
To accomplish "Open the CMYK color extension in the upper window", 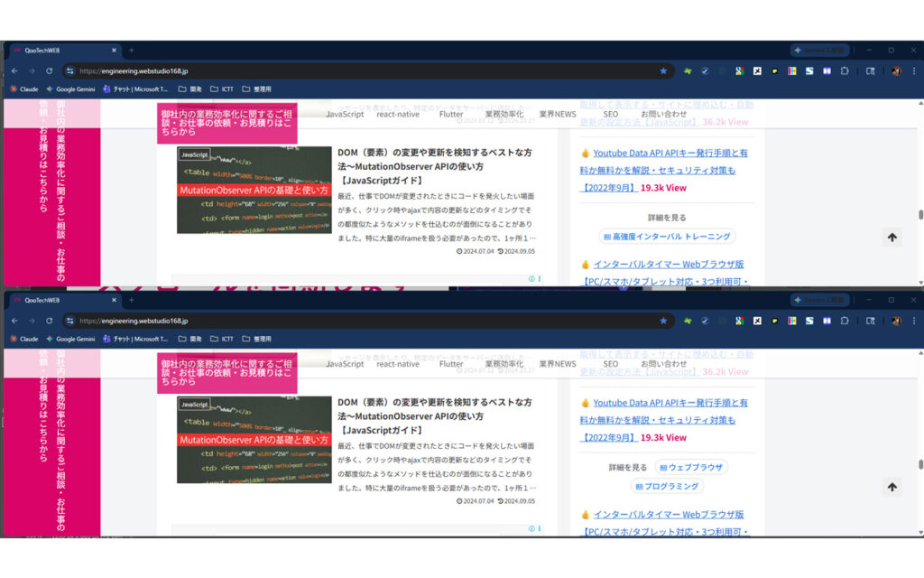I will point(792,70).
